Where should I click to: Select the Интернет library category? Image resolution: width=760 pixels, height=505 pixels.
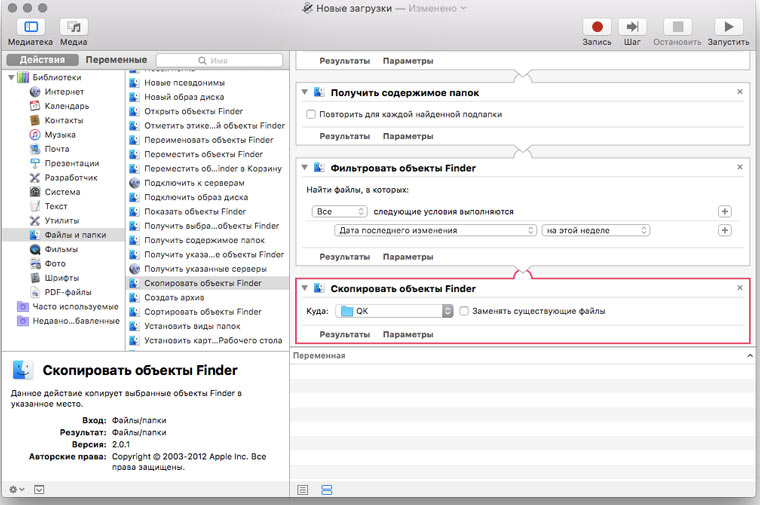tap(64, 92)
